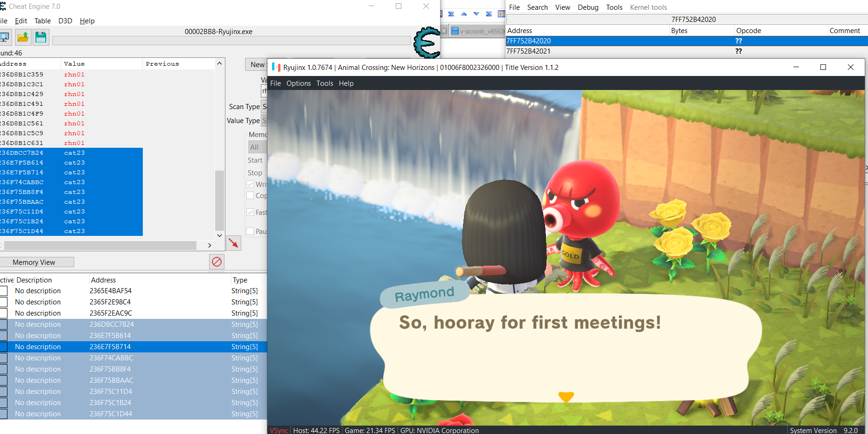Click the Ryujinx title bar logo icon
Screen dimensions: 868x434
point(276,67)
